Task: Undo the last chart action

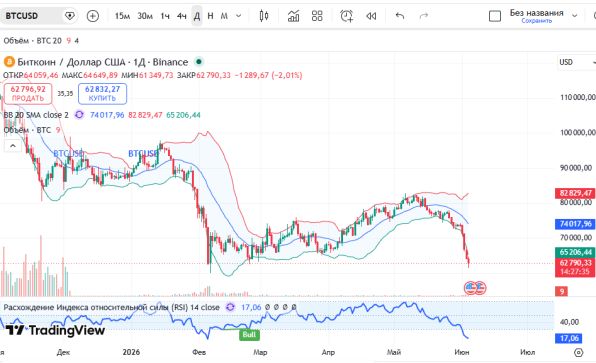Action: coord(400,16)
